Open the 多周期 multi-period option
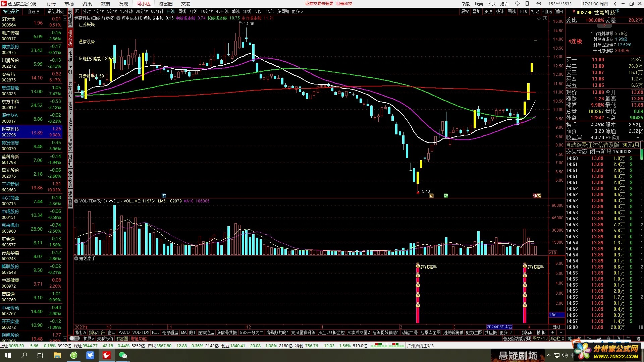This screenshot has width=644, height=362. (283, 11)
